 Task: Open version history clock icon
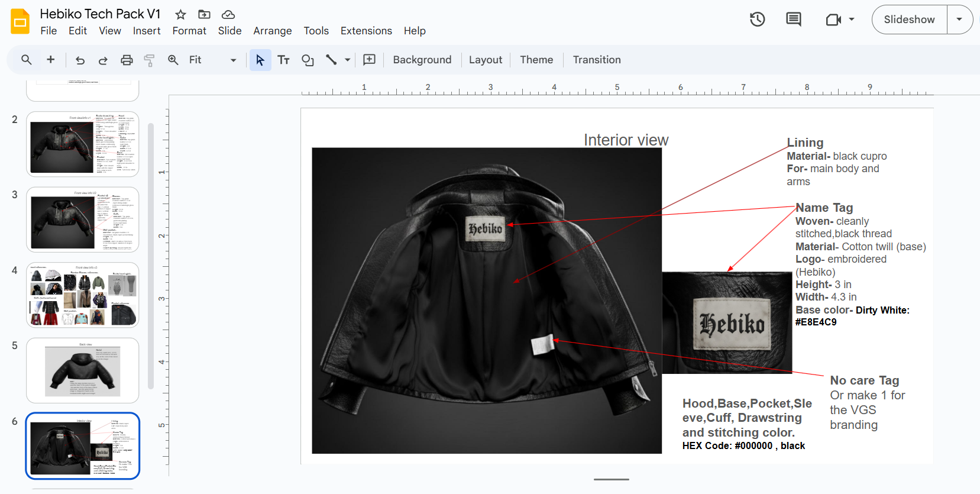point(757,20)
